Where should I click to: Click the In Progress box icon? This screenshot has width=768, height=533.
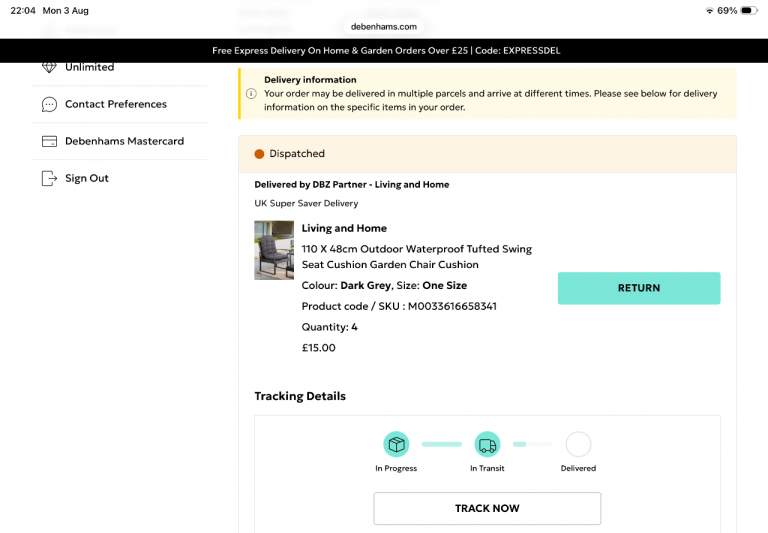coord(396,444)
